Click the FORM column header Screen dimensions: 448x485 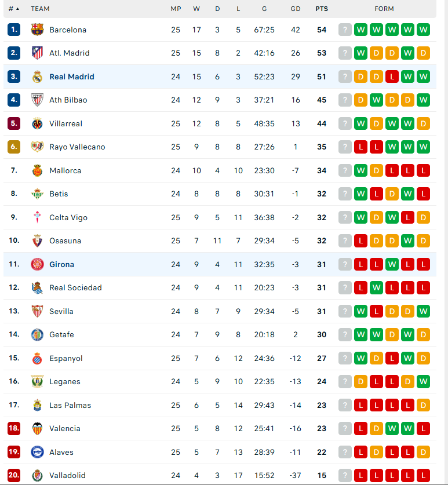[384, 9]
